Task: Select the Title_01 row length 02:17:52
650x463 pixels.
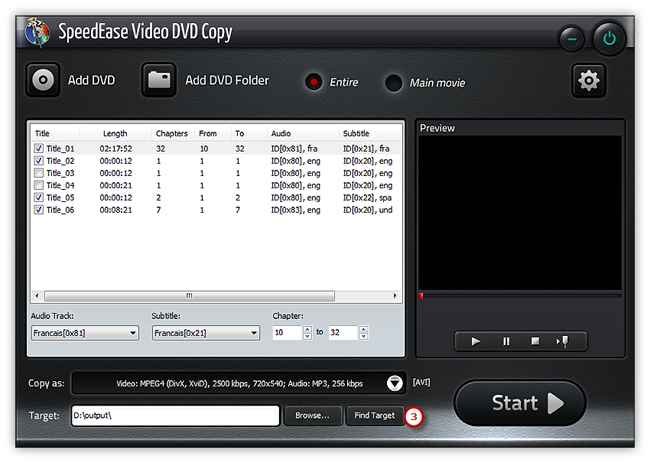Action: [116, 148]
